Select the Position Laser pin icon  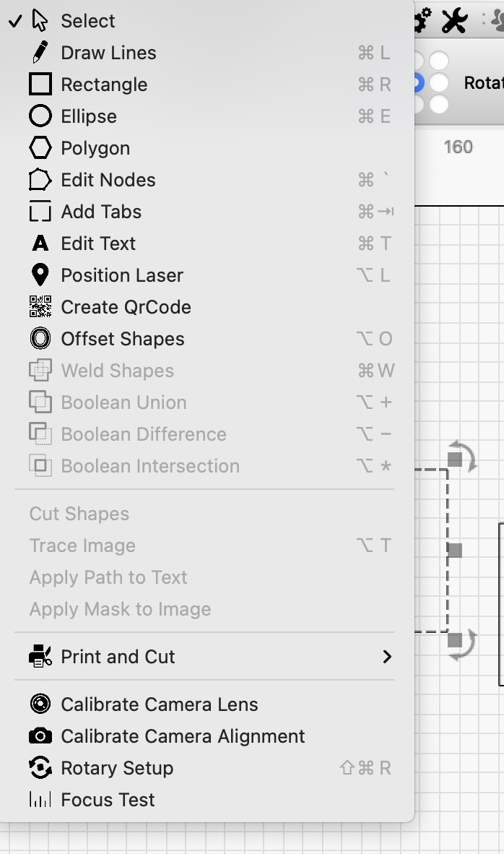pos(40,275)
